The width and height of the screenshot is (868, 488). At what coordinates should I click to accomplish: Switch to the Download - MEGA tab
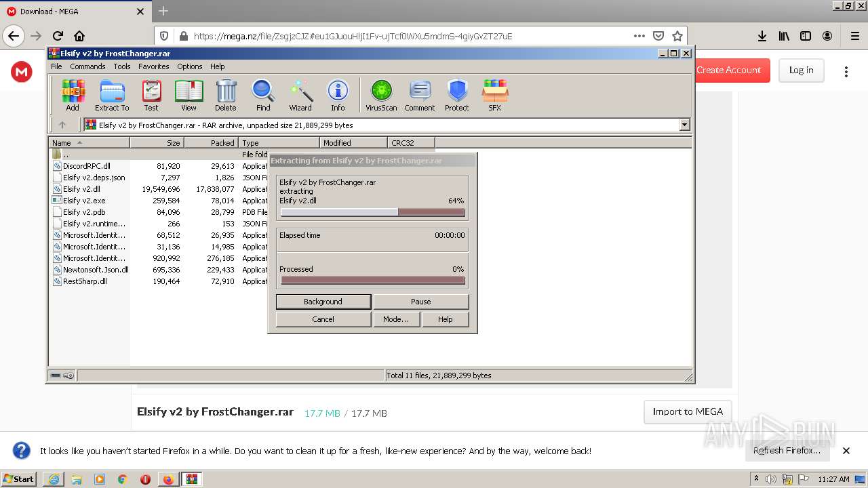tap(75, 12)
